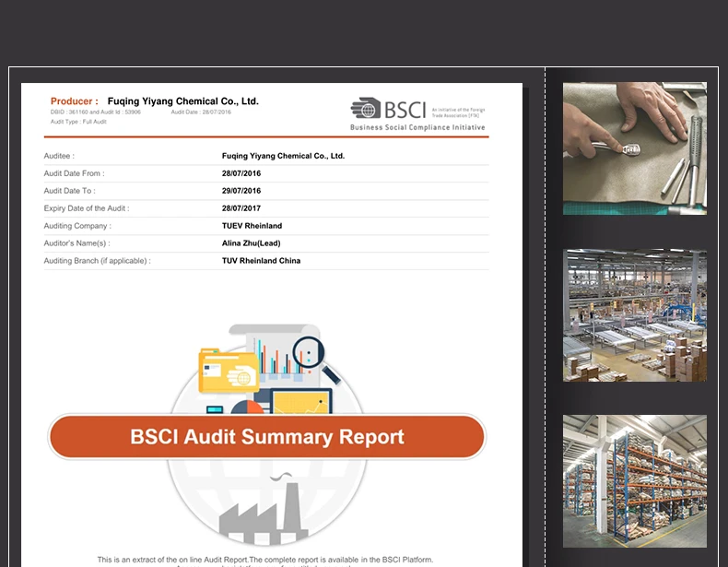Select Auditee value Fuqing Yiyang Chemical

pyautogui.click(x=283, y=156)
